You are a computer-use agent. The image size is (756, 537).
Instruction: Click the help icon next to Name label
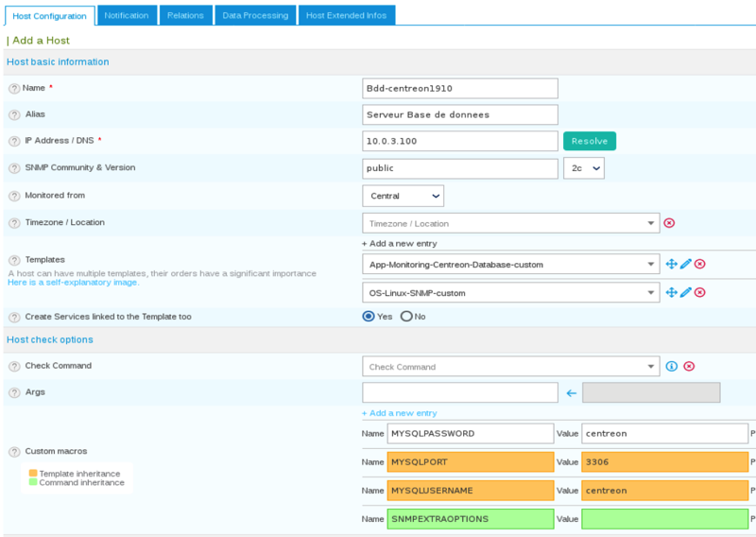(14, 88)
